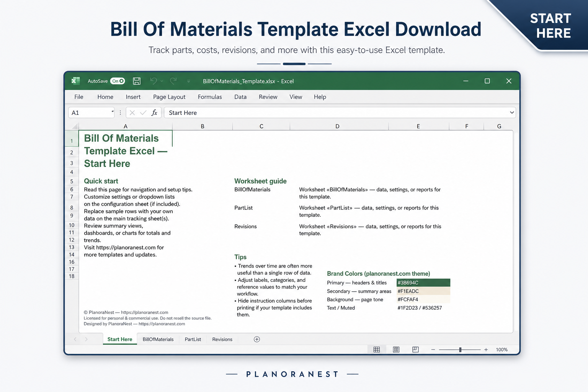Open the Review ribbon tab

(268, 97)
